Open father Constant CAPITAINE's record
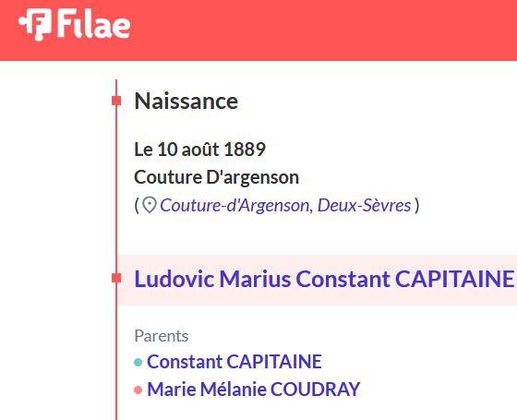This screenshot has width=517, height=420. tap(234, 362)
